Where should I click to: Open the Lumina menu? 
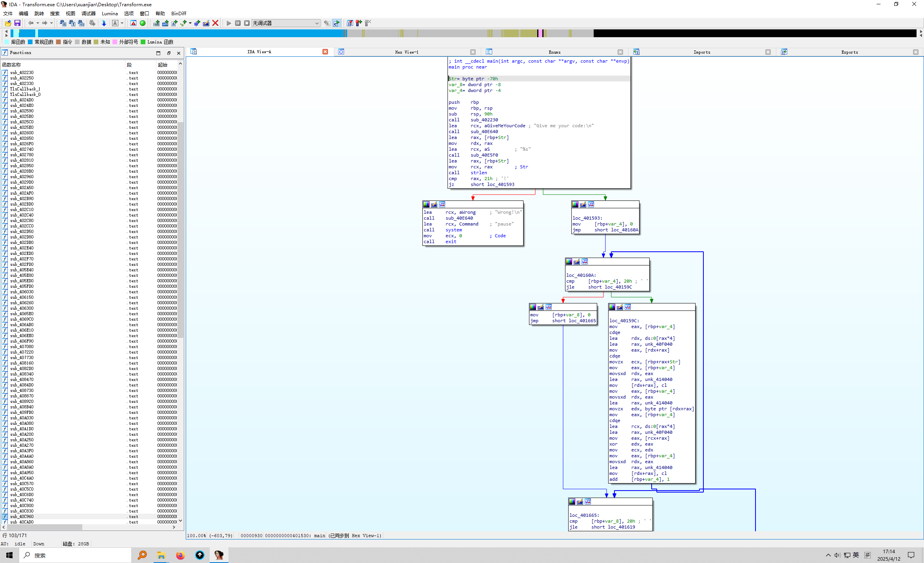pyautogui.click(x=110, y=13)
